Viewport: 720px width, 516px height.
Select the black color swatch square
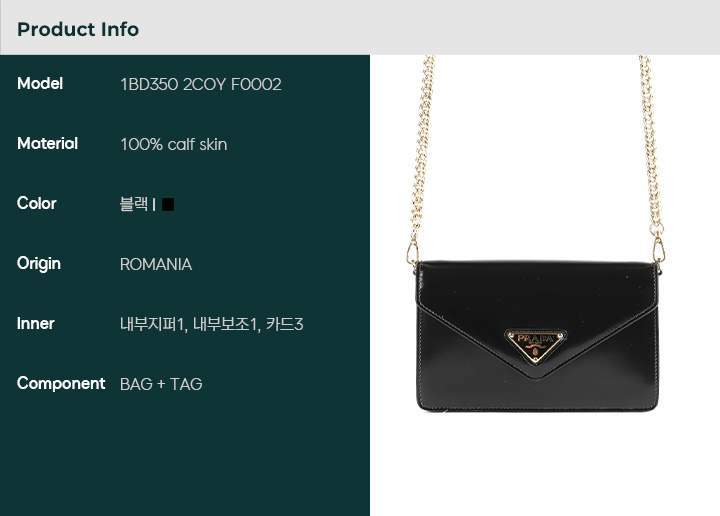pos(168,204)
